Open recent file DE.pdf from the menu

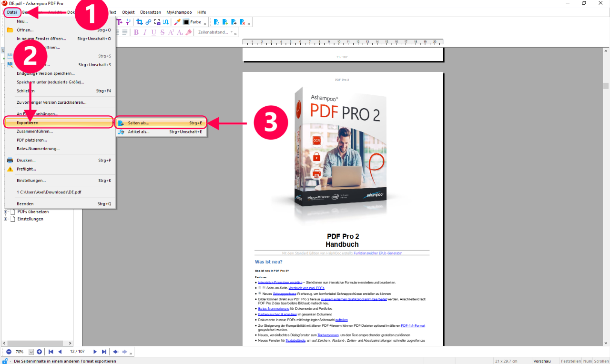click(60, 192)
